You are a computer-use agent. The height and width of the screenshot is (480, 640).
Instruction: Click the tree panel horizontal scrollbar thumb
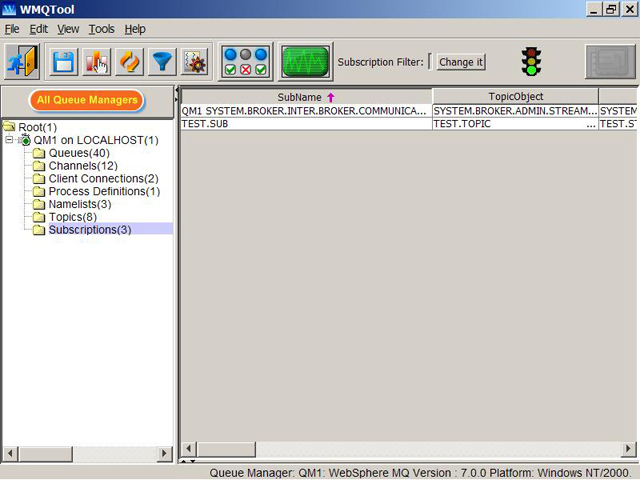(x=46, y=453)
